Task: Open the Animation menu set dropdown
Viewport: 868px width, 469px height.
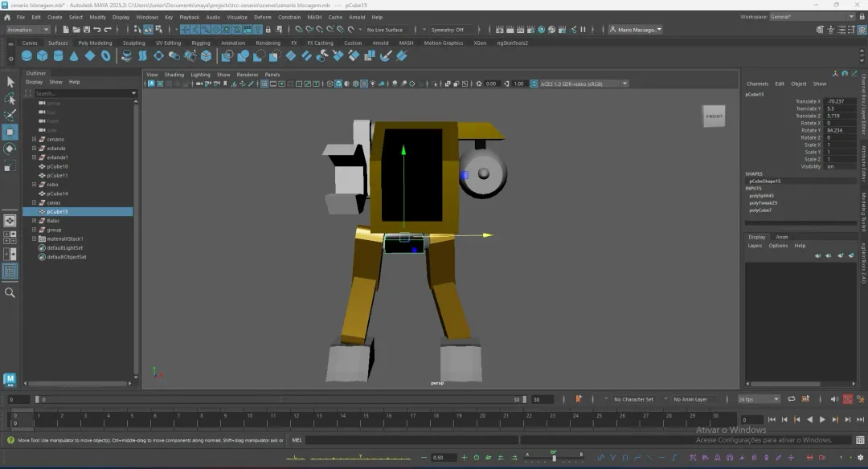Action: [27, 29]
